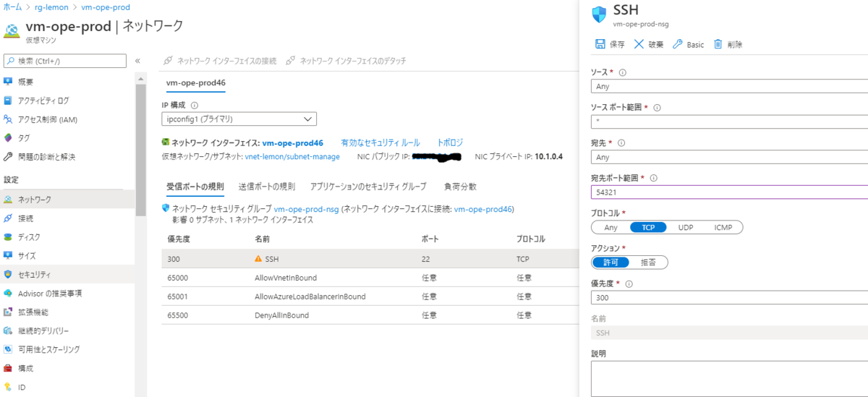Click the Delete (削除) trash icon
This screenshot has height=397, width=868.
[718, 44]
